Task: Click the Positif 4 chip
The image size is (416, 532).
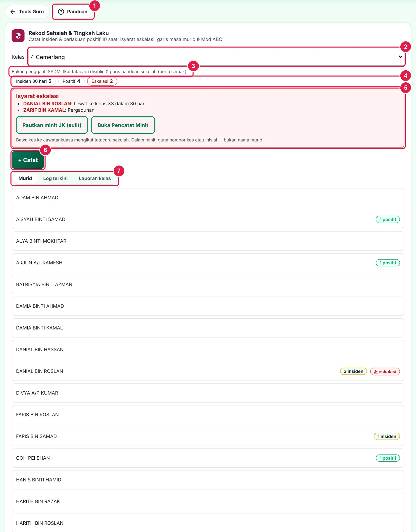Action: point(71,81)
